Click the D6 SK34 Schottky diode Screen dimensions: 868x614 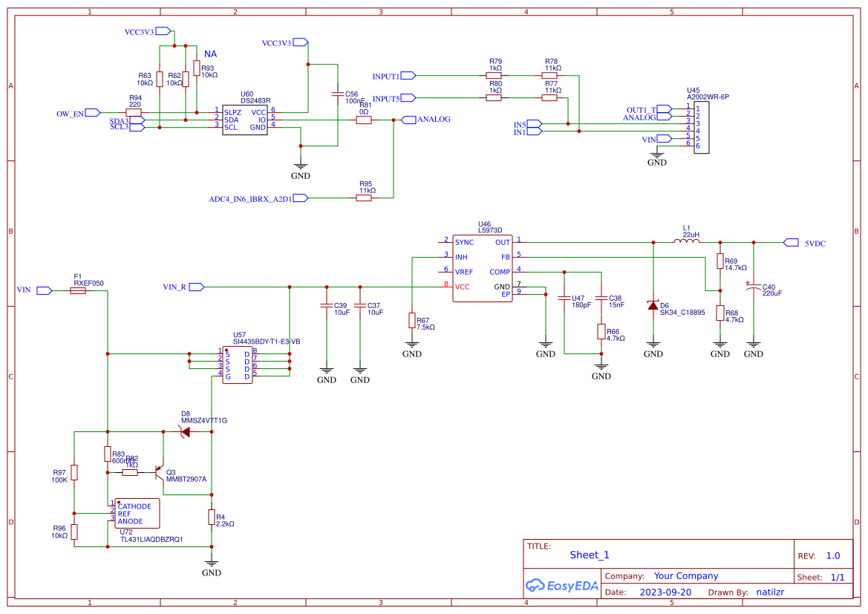point(653,305)
